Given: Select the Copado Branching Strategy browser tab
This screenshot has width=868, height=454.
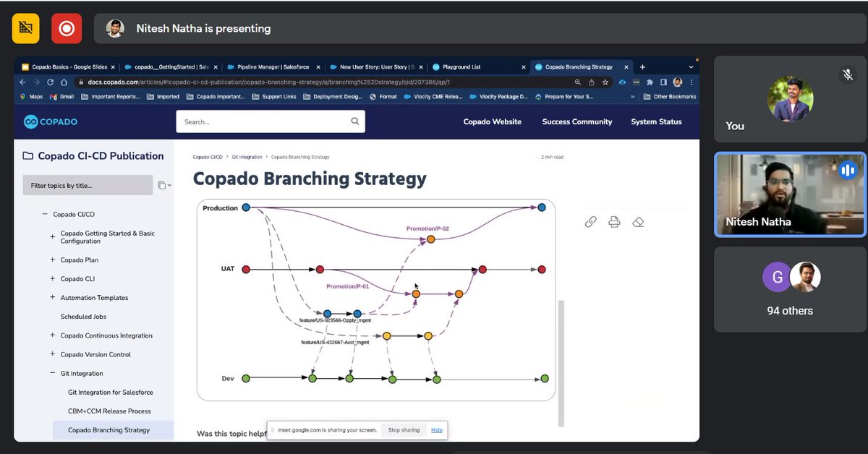Looking at the screenshot, I should click(582, 67).
